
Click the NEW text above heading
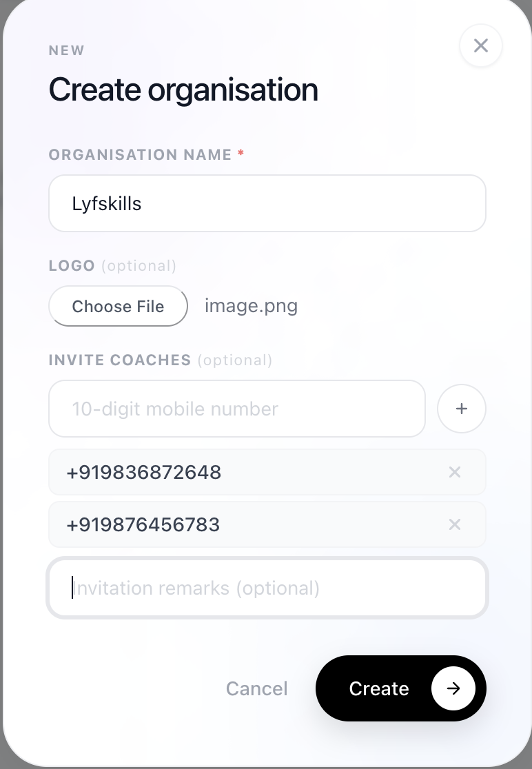67,50
